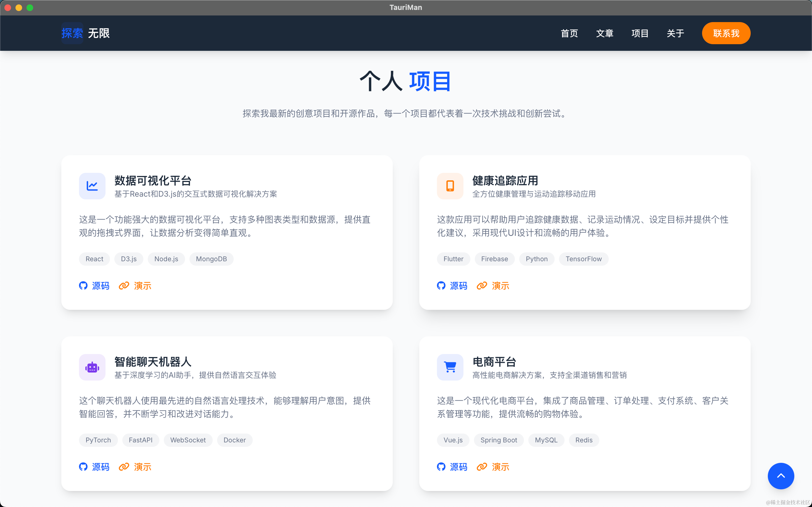Image resolution: width=812 pixels, height=507 pixels.
Task: Click chain link icon under 智能聊天机器人 card
Action: [124, 467]
